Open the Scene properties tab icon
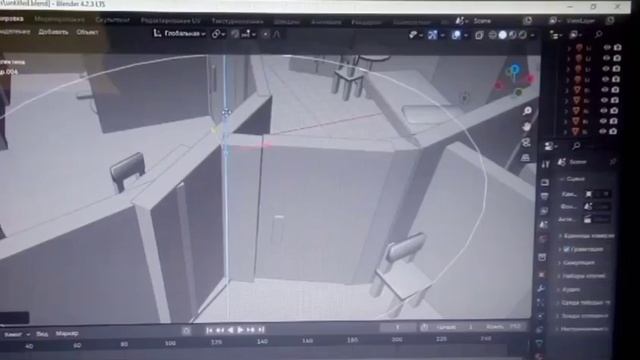This screenshot has height=360, width=640. [544, 225]
